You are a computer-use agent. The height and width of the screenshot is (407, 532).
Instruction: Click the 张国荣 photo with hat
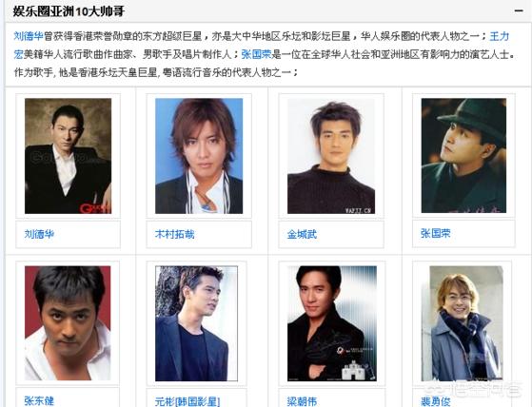(463, 156)
